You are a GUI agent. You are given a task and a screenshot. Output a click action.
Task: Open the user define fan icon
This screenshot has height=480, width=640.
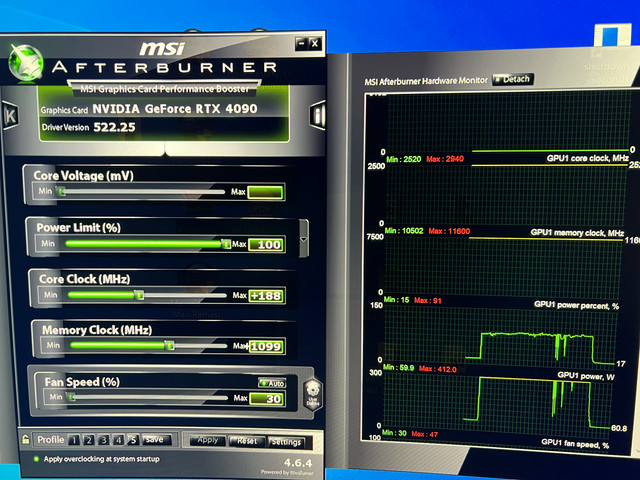[313, 395]
